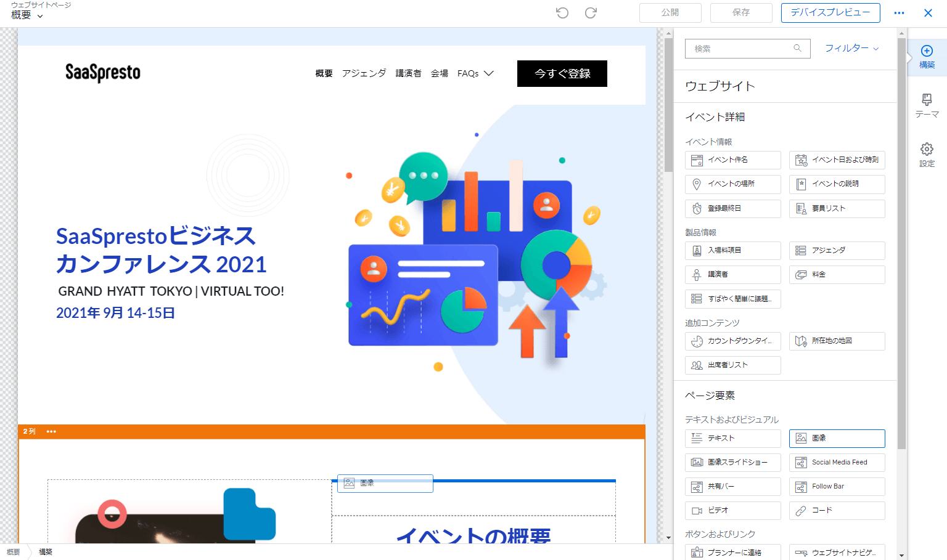This screenshot has width=947, height=560.
Task: Open the テーマ theme panel
Action: tap(927, 106)
